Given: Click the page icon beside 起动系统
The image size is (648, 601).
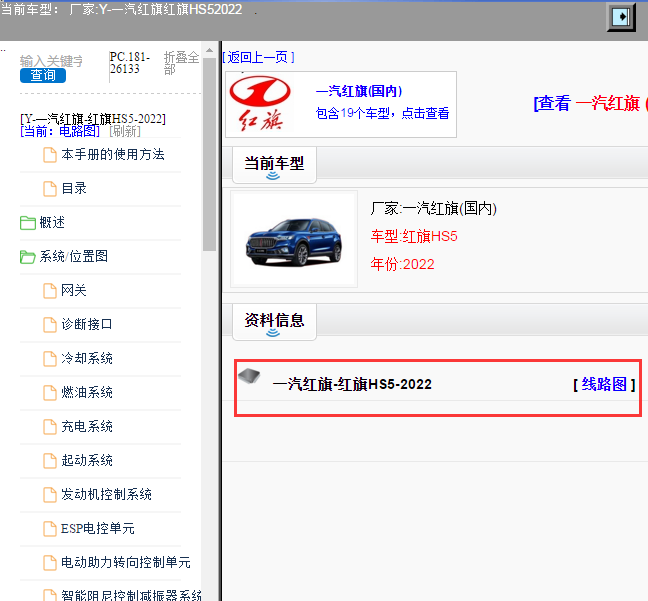Looking at the screenshot, I should [50, 460].
